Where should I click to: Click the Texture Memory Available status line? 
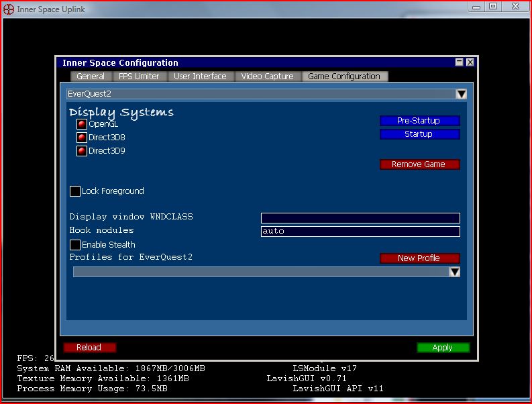coord(103,378)
